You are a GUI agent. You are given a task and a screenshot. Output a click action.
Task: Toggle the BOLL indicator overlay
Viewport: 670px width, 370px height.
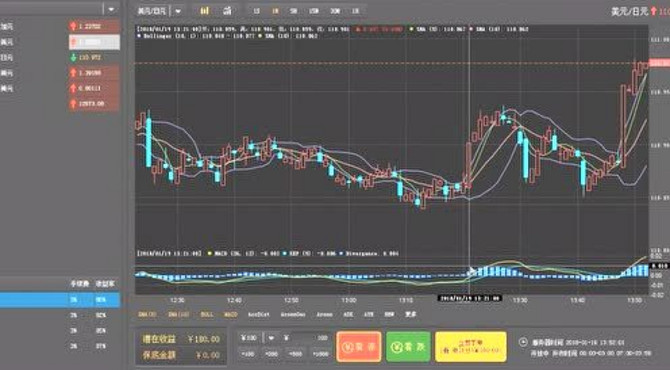207,314
